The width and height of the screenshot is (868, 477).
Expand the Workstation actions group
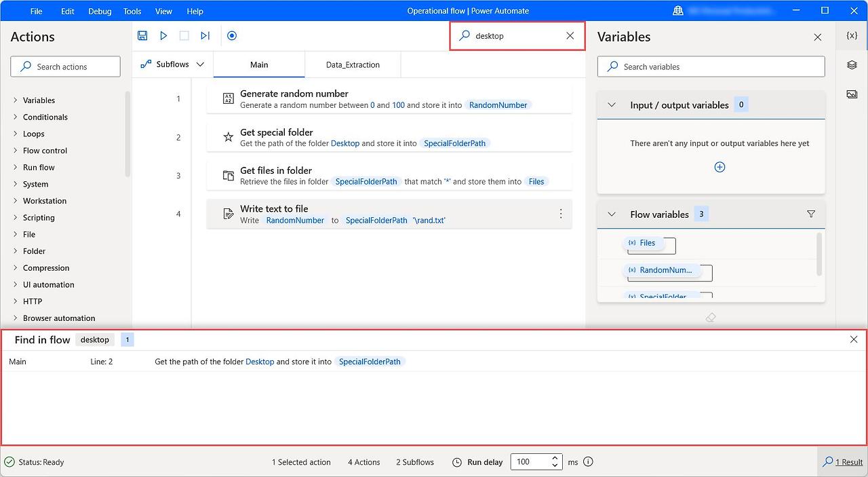[16, 201]
